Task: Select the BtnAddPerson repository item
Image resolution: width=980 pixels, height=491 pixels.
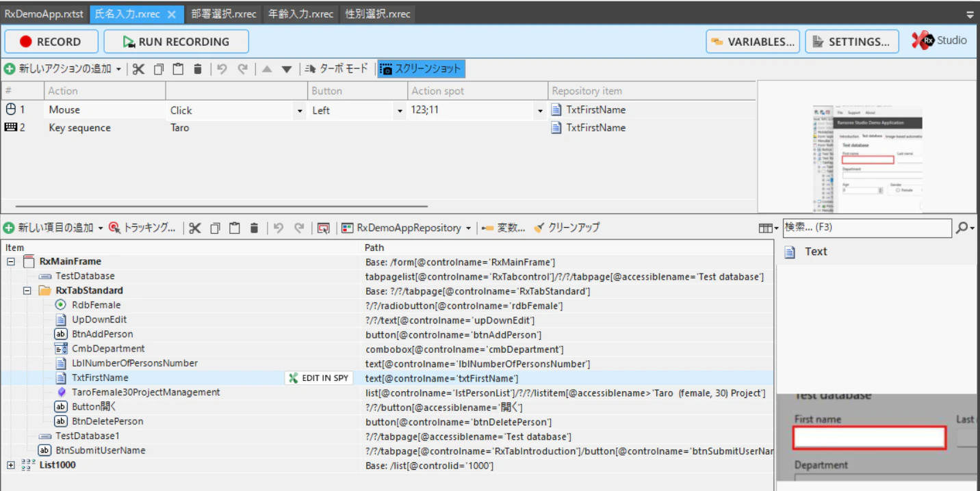Action: point(103,334)
